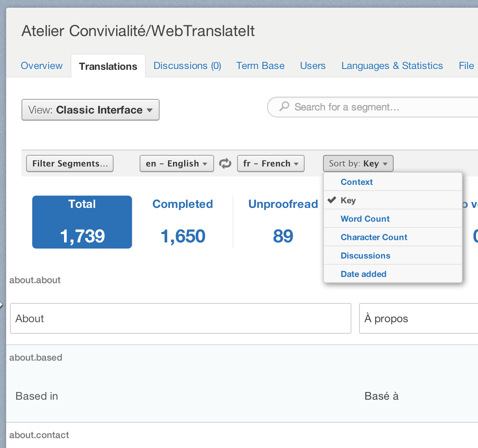478x448 pixels.
Task: Open the partially visible File tab
Action: [x=466, y=66]
